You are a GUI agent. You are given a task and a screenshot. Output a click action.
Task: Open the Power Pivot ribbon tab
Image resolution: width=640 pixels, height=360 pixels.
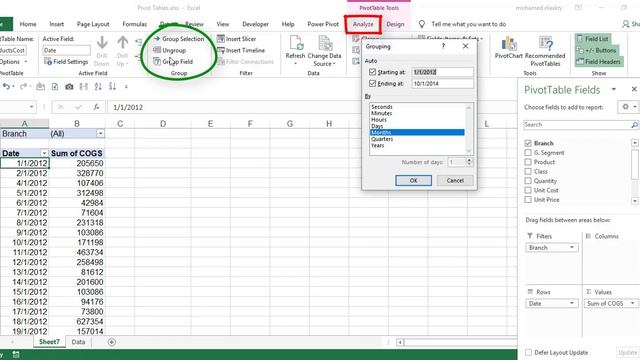[323, 24]
